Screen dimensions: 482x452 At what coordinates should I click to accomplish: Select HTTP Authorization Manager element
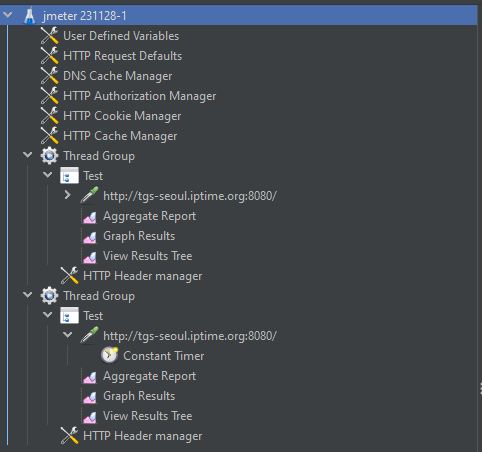click(x=140, y=96)
